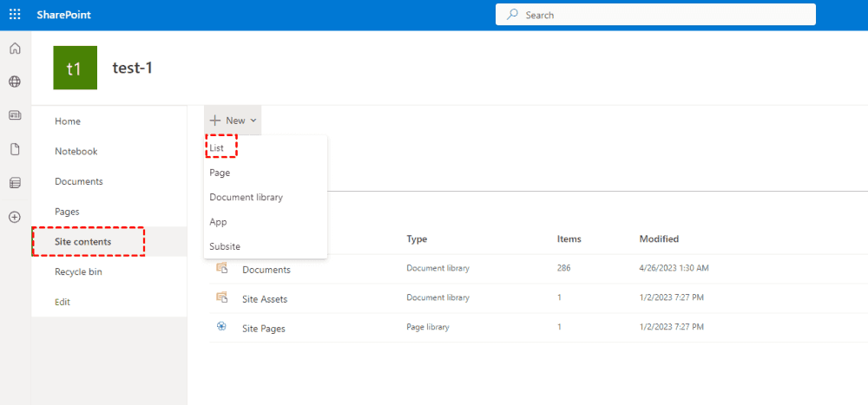Click the Site Pages library icon

[x=221, y=328]
